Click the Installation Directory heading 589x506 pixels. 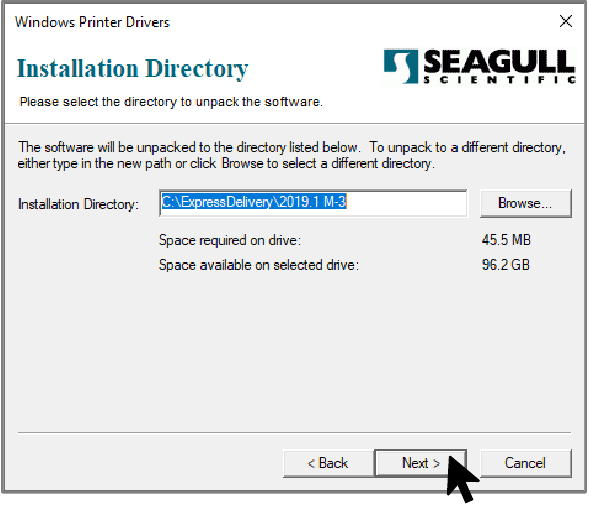[133, 69]
